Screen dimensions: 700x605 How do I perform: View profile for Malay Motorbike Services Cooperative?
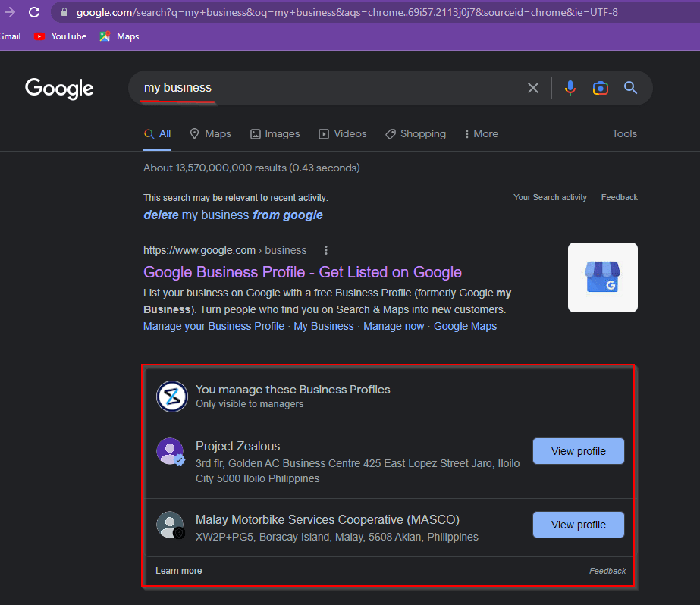pos(578,525)
